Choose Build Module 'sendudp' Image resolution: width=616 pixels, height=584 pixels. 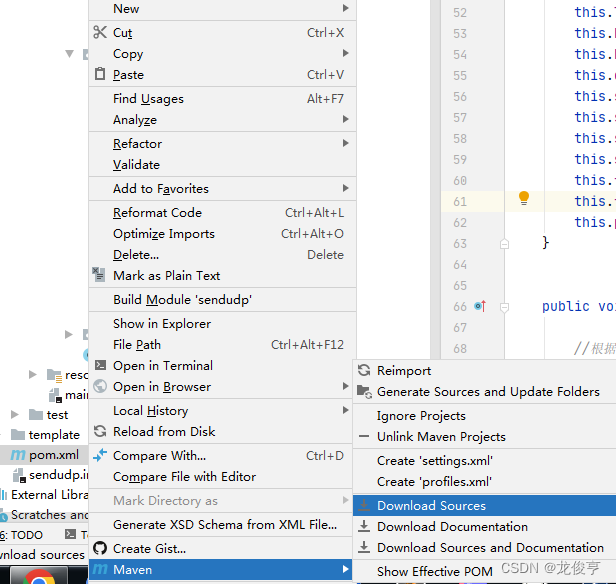[x=222, y=300]
